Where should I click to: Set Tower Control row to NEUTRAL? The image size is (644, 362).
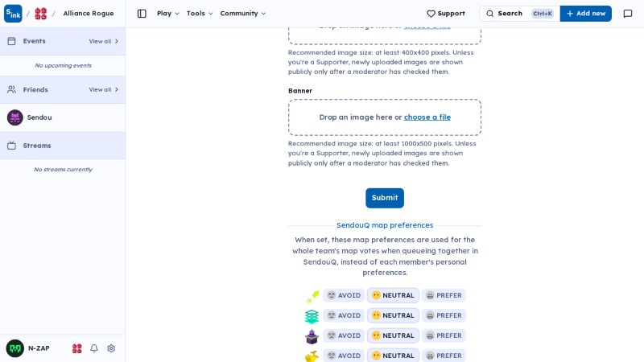pyautogui.click(x=393, y=335)
